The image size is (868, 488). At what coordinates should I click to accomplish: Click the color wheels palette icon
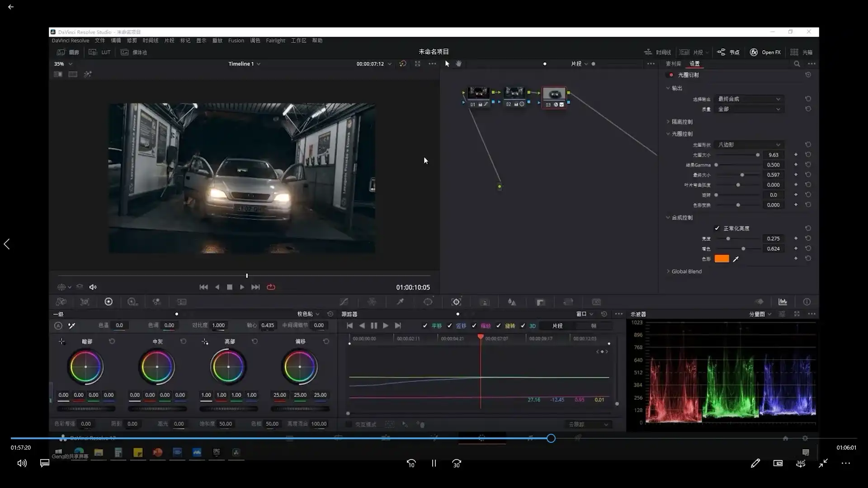coord(108,302)
